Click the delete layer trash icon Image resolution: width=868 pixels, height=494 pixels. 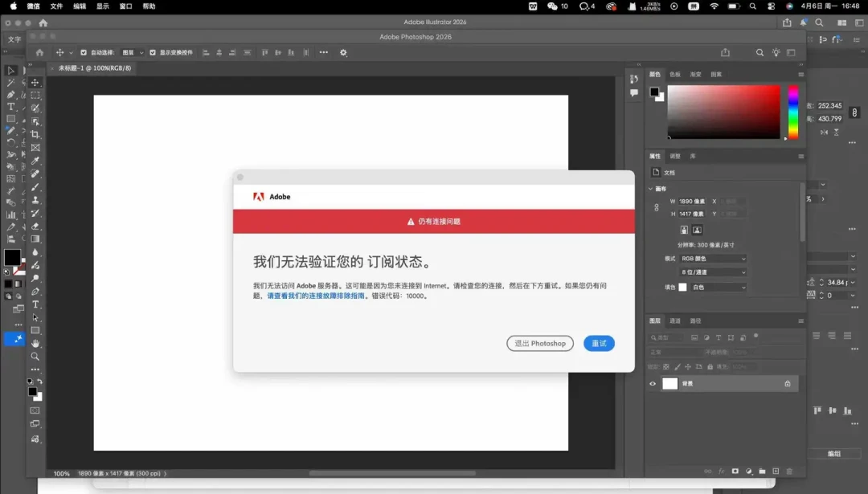point(789,472)
